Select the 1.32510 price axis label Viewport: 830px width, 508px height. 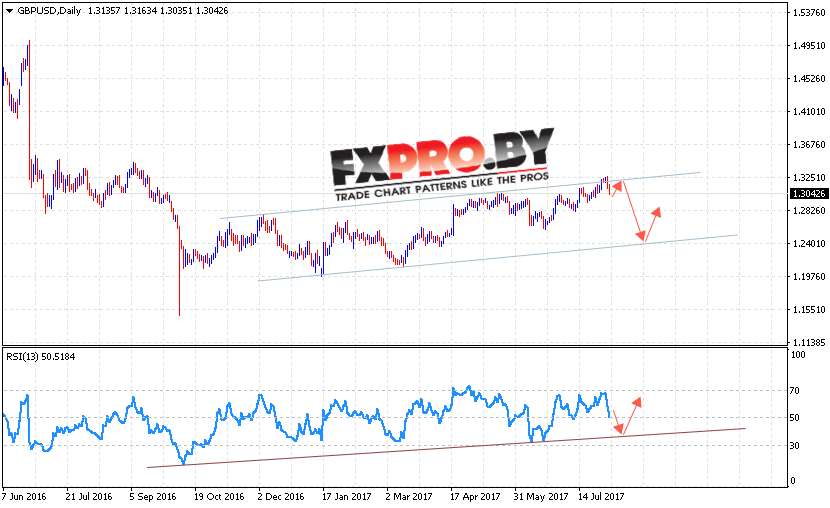(809, 177)
